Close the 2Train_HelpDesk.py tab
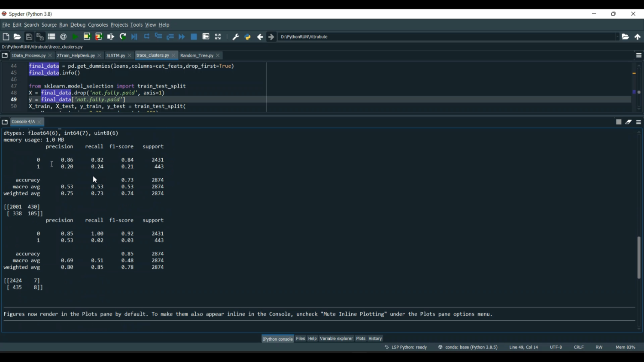This screenshot has height=362, width=644. coord(100,56)
